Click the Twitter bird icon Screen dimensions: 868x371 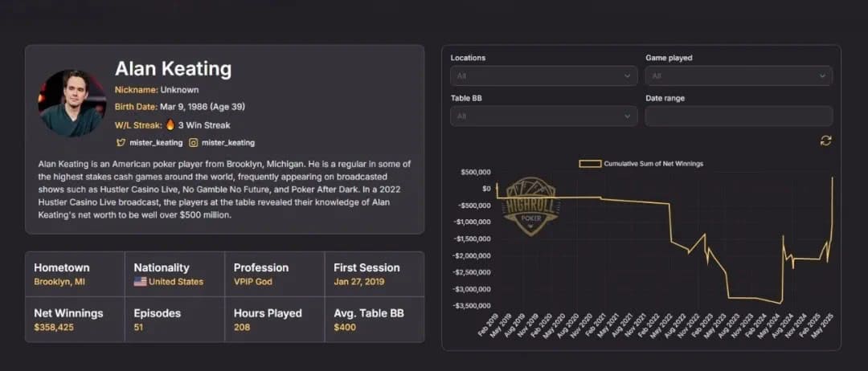pos(121,143)
